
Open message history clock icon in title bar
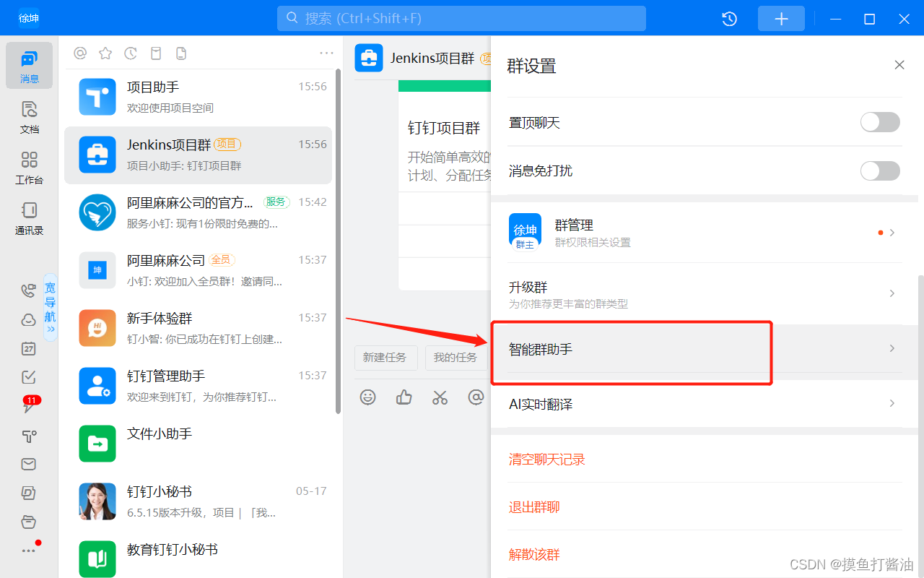729,19
